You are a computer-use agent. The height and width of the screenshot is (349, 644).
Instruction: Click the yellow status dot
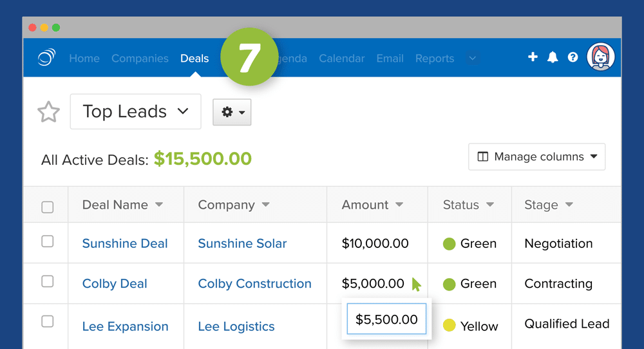coord(450,326)
